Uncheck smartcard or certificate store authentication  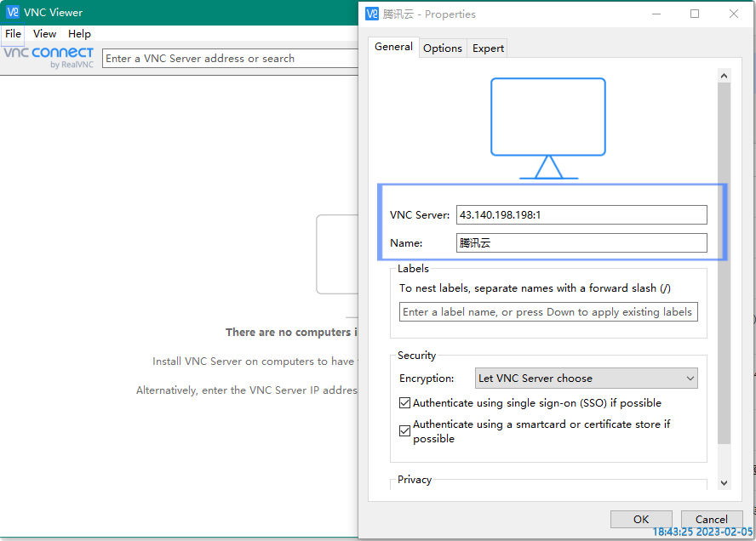404,430
